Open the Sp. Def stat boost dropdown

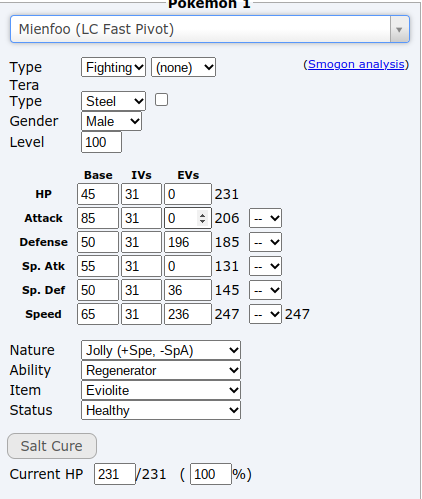point(265,290)
